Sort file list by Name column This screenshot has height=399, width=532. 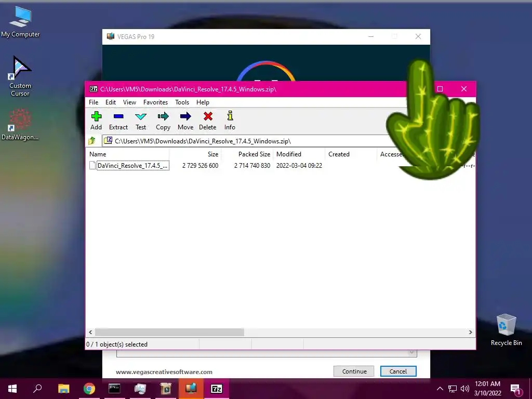(x=128, y=154)
